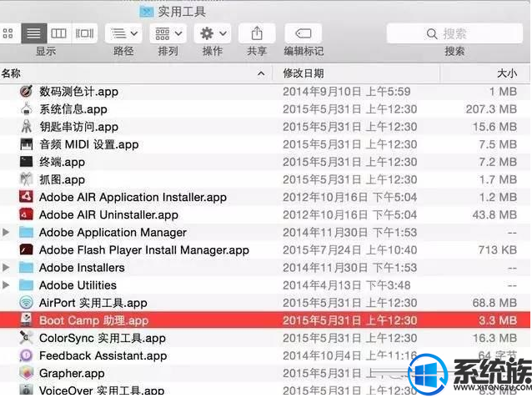Click date 2015年7月24日 上午10:40
Screen dimensions: 532x398
point(350,250)
